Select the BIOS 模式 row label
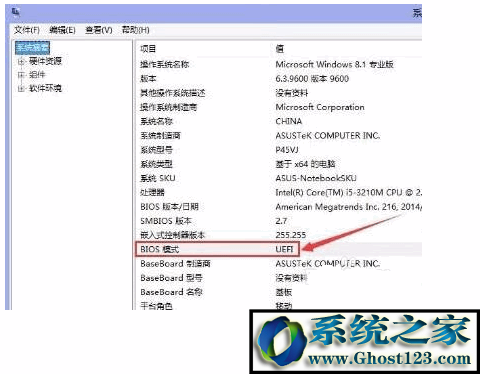This screenshot has width=480, height=374. tap(160, 249)
